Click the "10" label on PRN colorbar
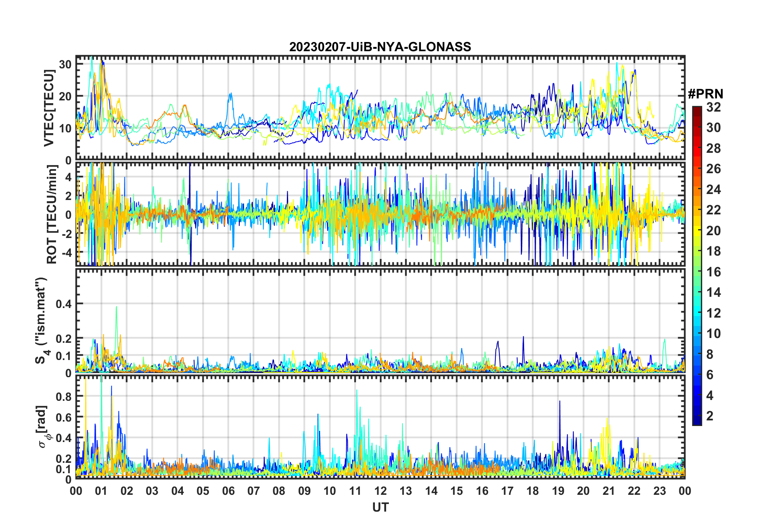This screenshot has height=532, width=761. tap(714, 334)
